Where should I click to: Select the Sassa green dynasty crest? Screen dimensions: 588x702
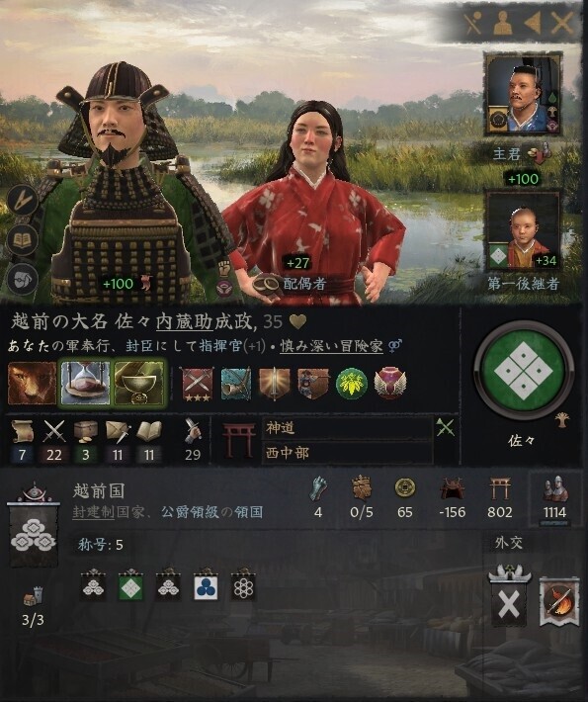tap(523, 372)
